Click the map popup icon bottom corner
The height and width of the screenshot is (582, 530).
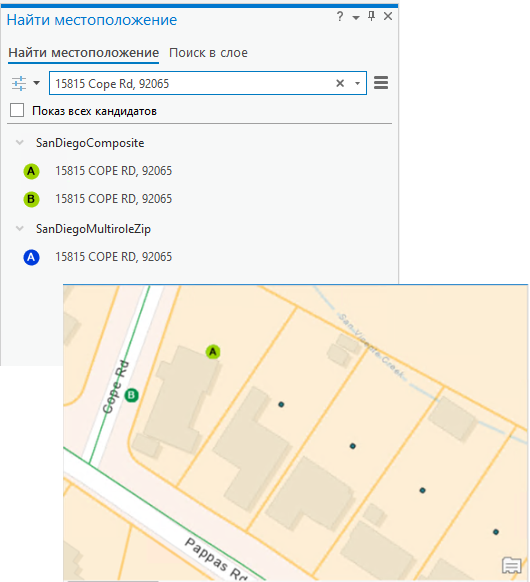point(512,566)
